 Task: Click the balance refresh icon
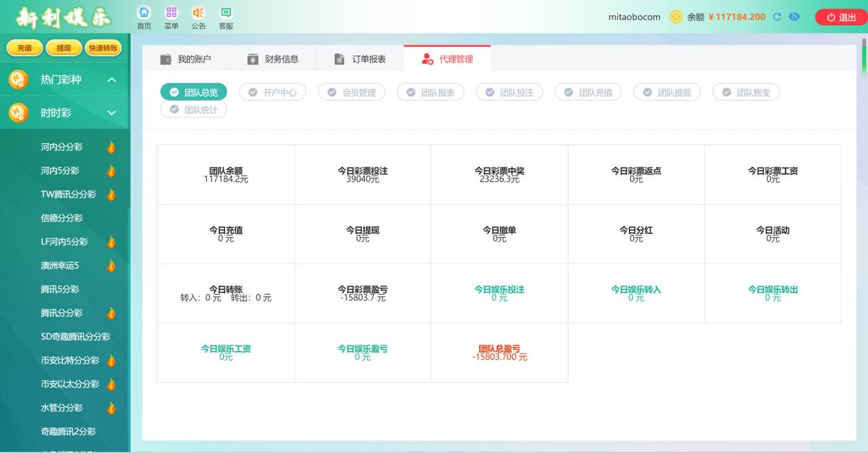(x=777, y=17)
